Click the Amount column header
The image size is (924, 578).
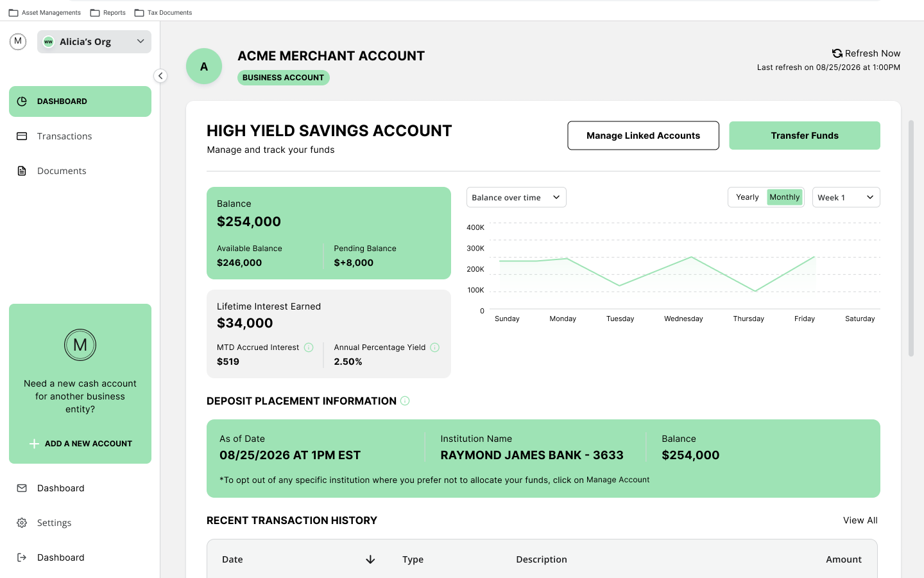pyautogui.click(x=844, y=559)
